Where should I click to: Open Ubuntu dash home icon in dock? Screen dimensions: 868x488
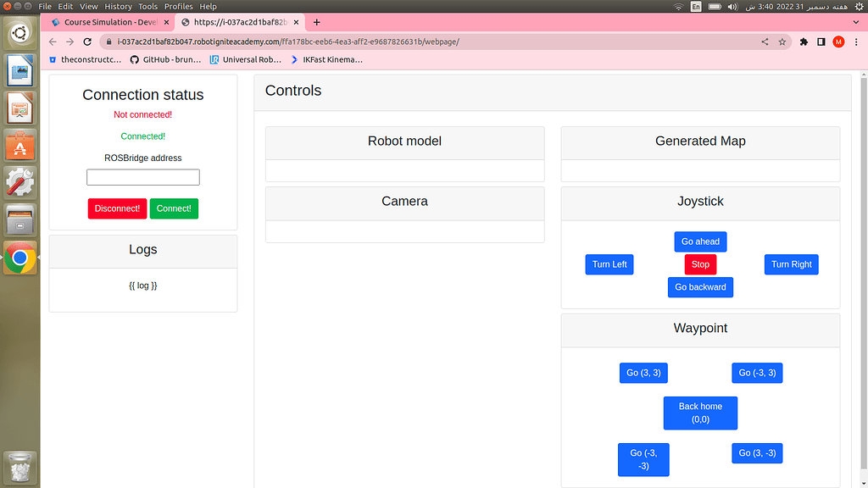(x=20, y=33)
